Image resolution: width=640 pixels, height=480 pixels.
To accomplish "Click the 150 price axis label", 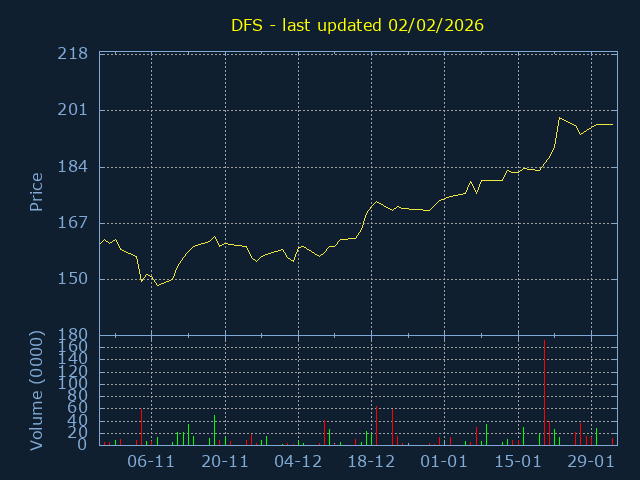I will [72, 278].
